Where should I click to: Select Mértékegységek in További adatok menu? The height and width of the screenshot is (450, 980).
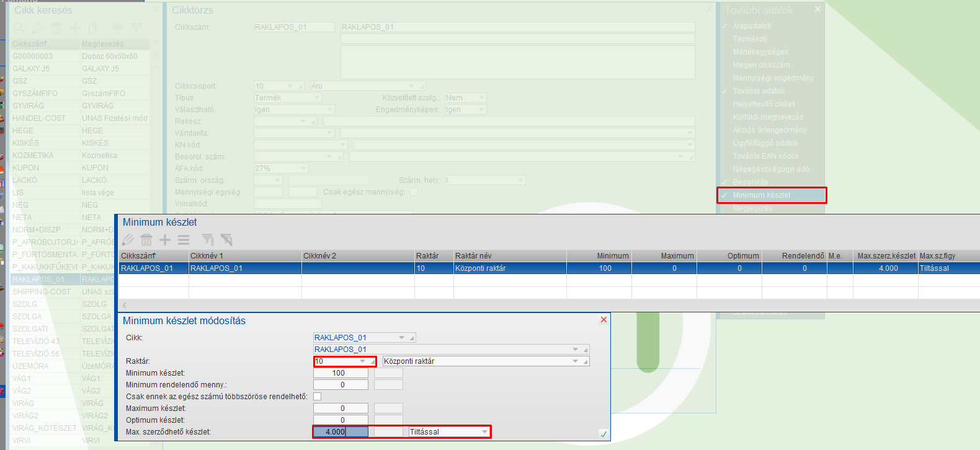pyautogui.click(x=760, y=52)
